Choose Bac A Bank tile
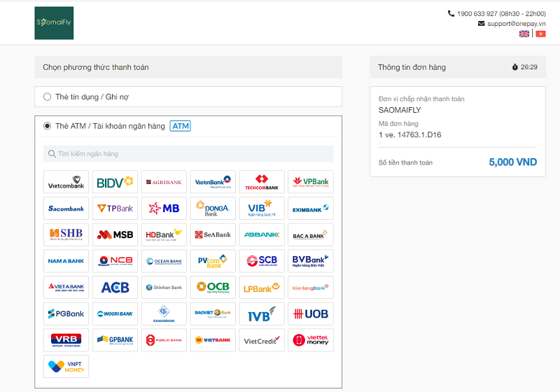This screenshot has height=392, width=560. (311, 235)
